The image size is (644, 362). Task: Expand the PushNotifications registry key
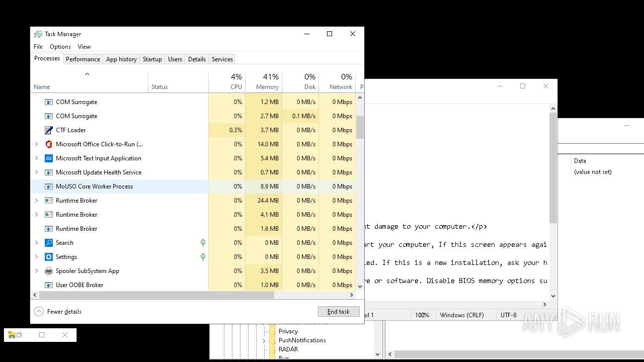(264, 340)
